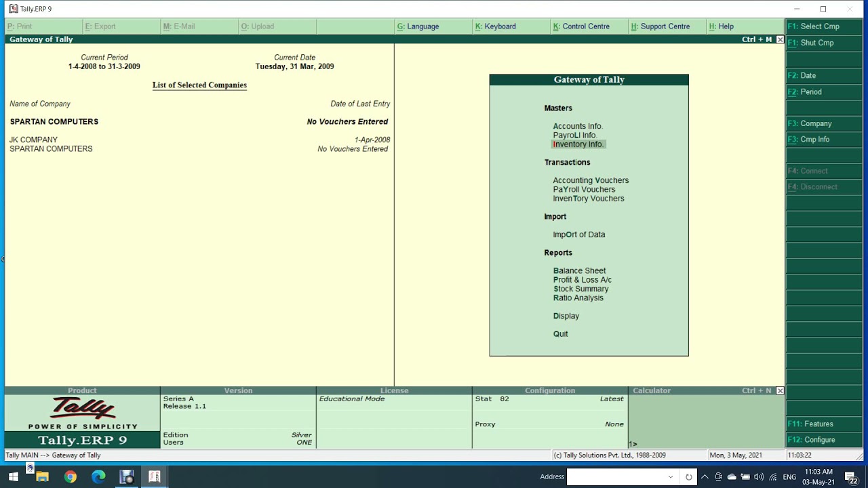This screenshot has height=488, width=868.
Task: Click the Current Date Tuesday, 31 Mar, 2009
Action: [x=294, y=66]
